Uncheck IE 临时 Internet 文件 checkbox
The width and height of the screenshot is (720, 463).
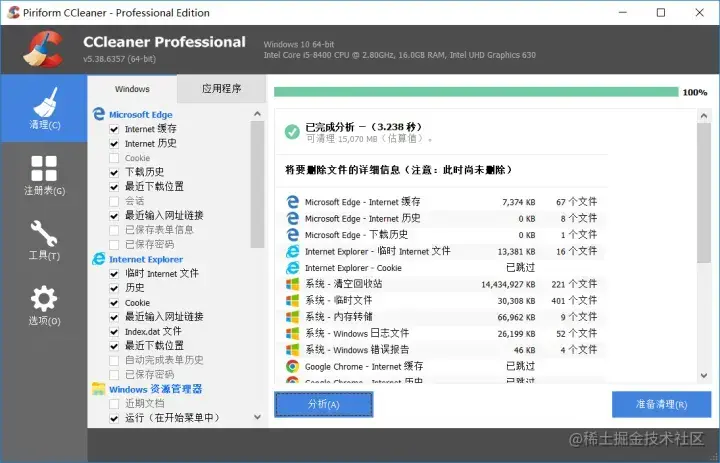coord(114,274)
